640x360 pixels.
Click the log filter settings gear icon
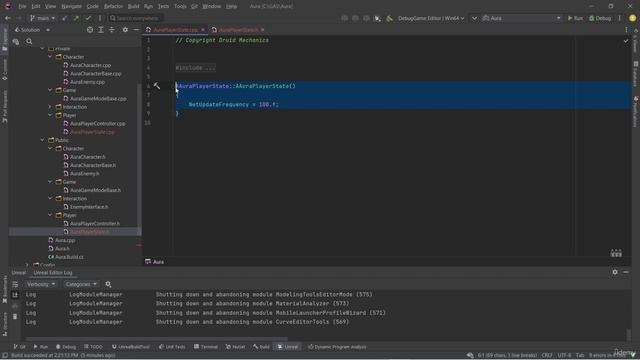108,284
